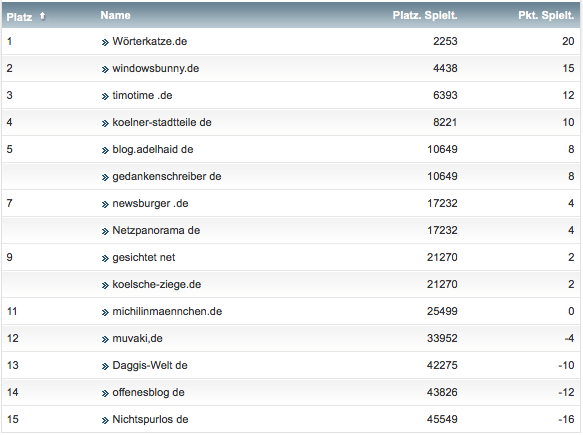
Task: Open the Daggis-Welt de link
Action: point(150,365)
